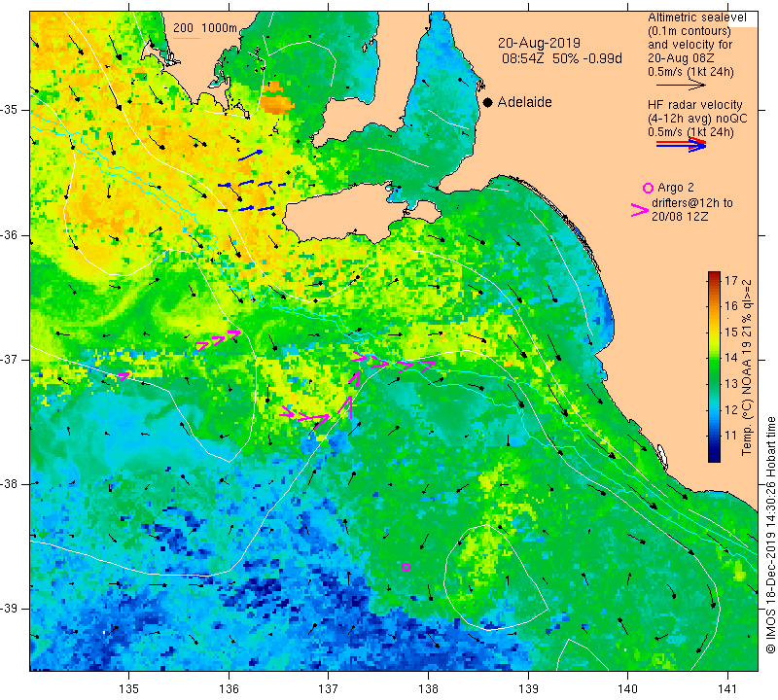This screenshot has width=778, height=700.
Task: Click the Adelaide city dot marker
Action: 488,102
